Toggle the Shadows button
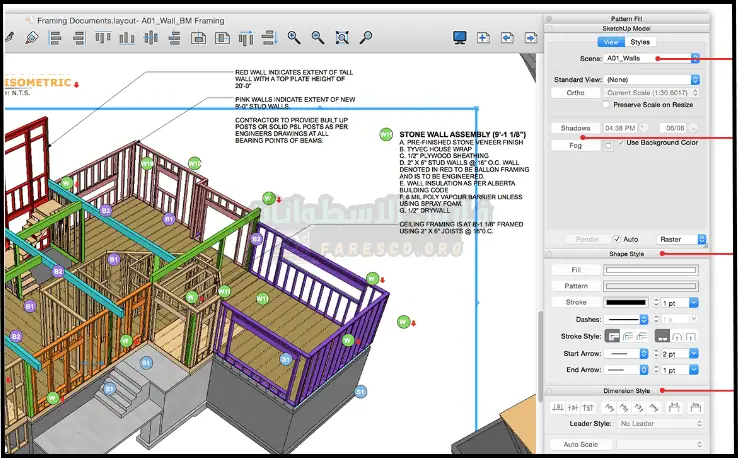This screenshot has height=458, width=738. pos(575,128)
